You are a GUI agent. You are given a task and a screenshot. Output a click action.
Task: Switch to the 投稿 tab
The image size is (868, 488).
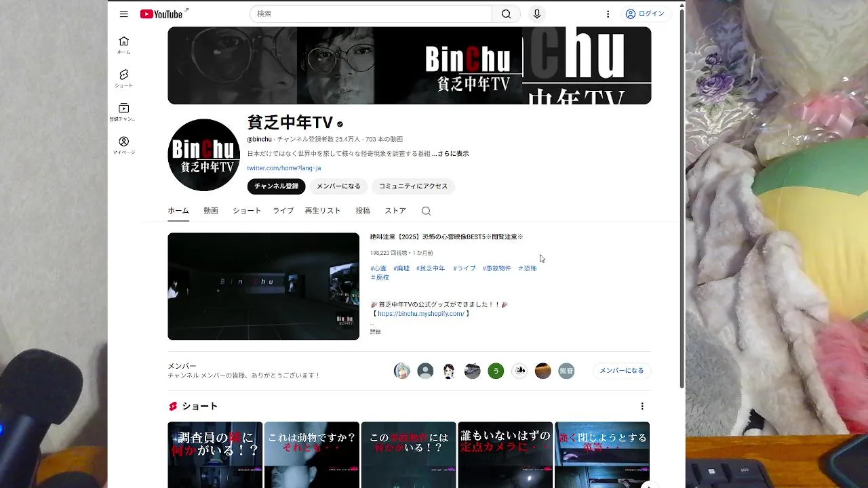tap(363, 211)
